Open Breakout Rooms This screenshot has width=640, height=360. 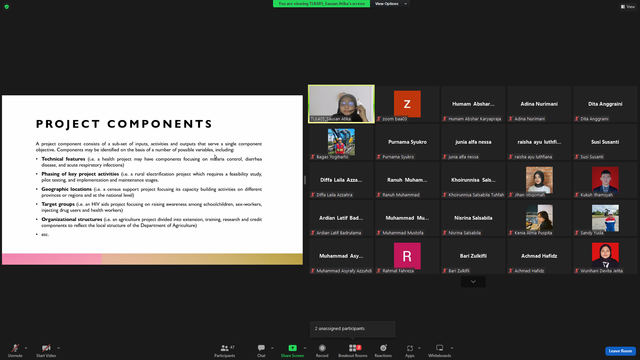point(353,350)
